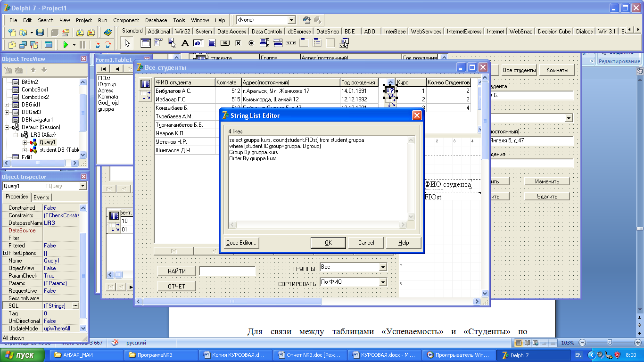Click the Word zoom slider at 103%
This screenshot has width=644, height=362.
pyautogui.click(x=610, y=343)
